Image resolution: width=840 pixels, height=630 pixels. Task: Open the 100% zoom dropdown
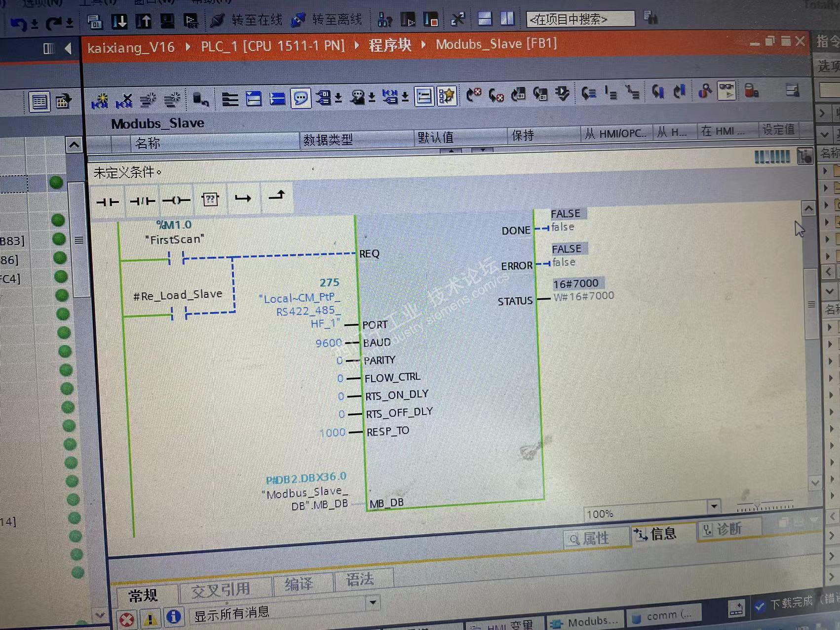[713, 507]
